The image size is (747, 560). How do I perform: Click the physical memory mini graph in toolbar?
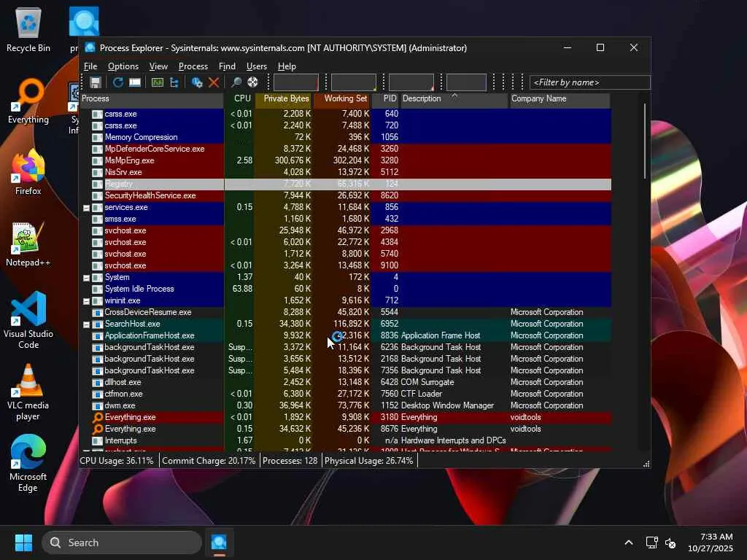click(x=411, y=82)
